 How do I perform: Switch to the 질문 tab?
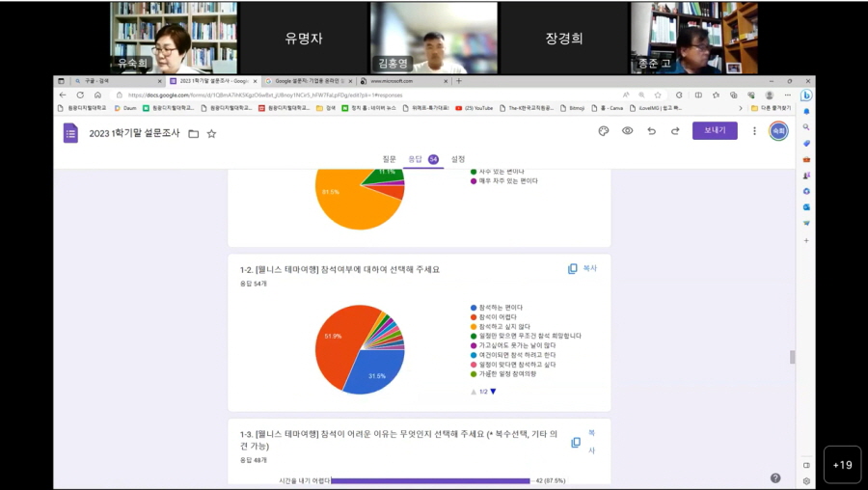pyautogui.click(x=390, y=159)
